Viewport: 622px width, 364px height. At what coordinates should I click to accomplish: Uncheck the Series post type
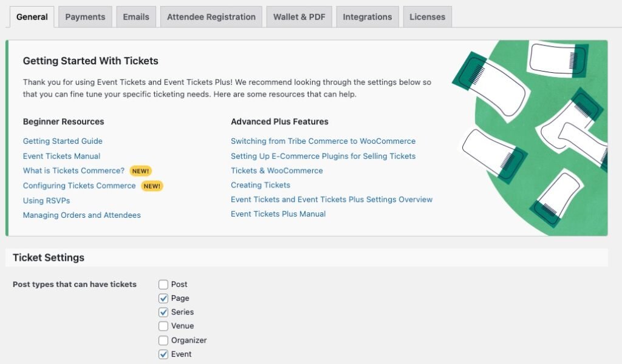[x=163, y=312]
